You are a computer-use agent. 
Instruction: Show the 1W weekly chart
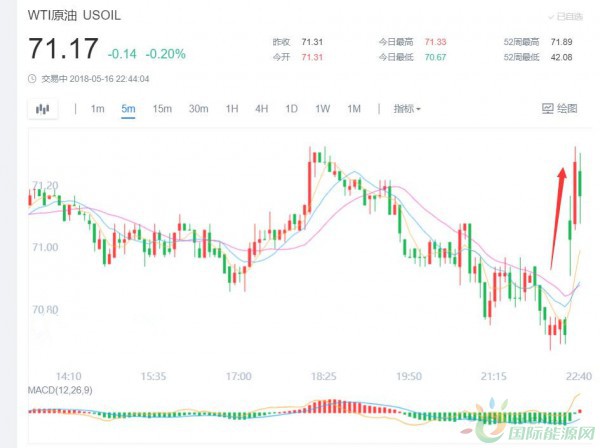coord(322,108)
